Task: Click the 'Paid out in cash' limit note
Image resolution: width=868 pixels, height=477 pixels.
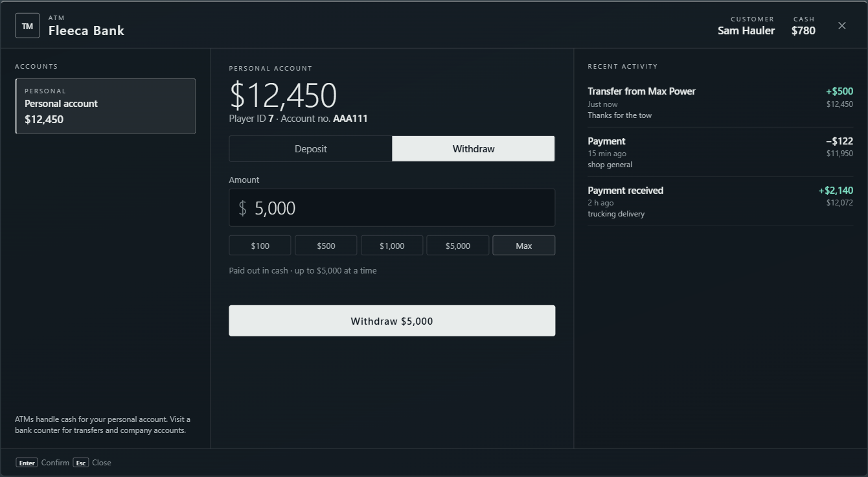Action: tap(303, 271)
